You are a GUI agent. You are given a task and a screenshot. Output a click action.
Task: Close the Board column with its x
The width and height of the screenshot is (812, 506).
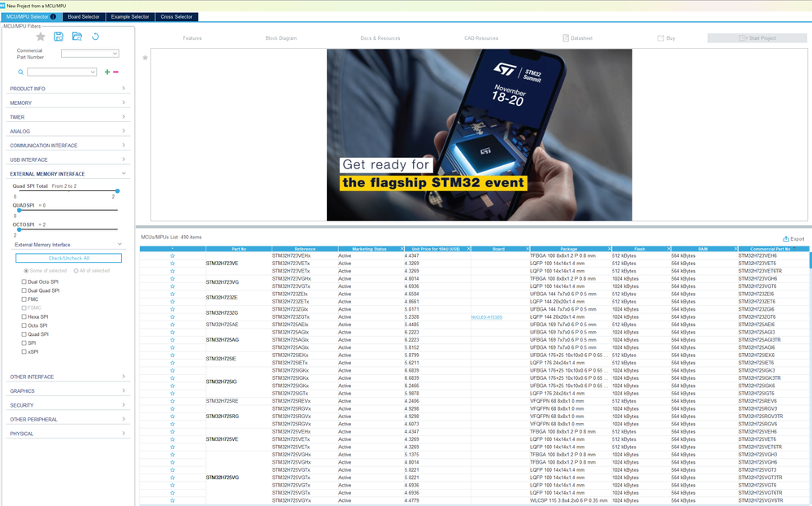coord(528,249)
